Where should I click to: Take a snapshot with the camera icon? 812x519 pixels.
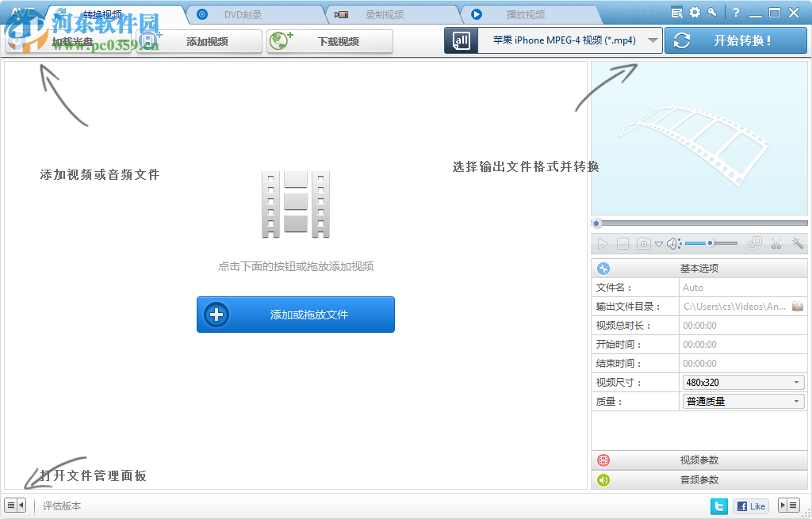click(x=644, y=243)
